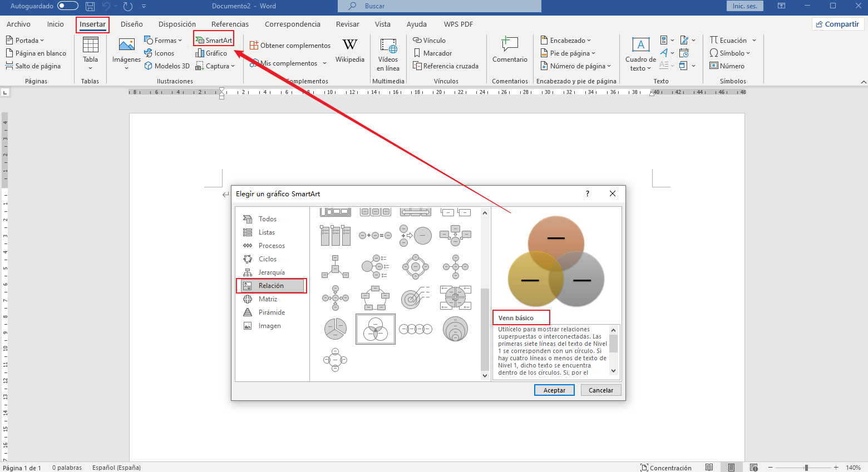Switch to the Disposición tab

tap(177, 24)
